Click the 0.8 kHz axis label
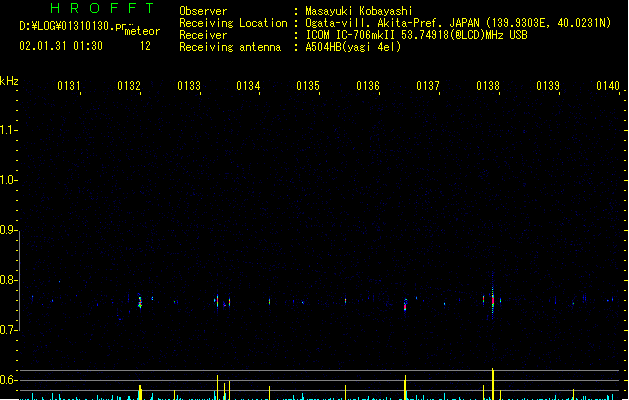Viewport: 629px width, 400px height. tap(7, 280)
